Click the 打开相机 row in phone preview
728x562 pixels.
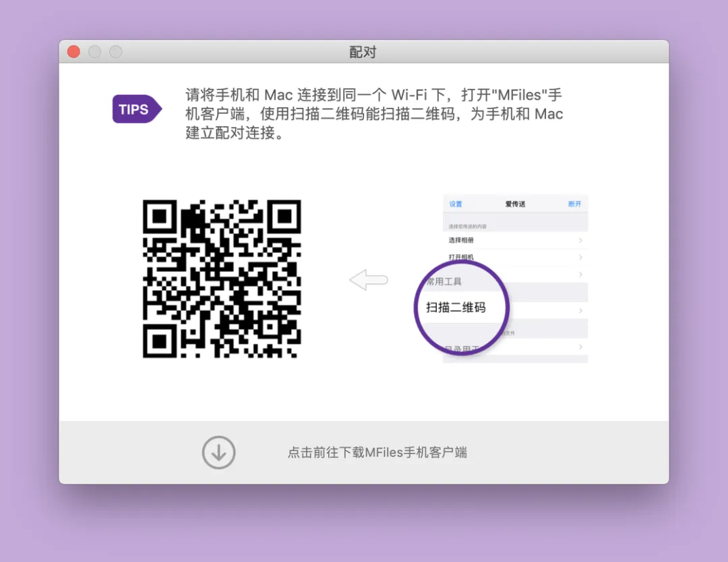(x=516, y=257)
